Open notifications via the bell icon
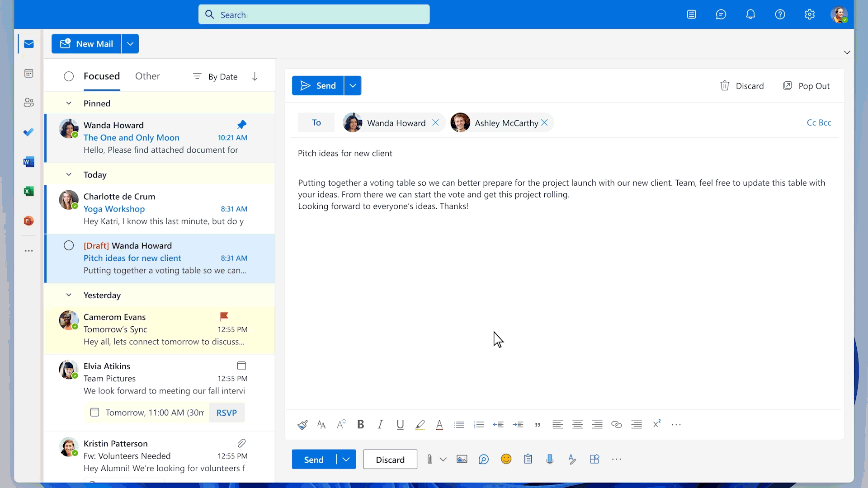Viewport: 868px width, 488px height. (751, 14)
